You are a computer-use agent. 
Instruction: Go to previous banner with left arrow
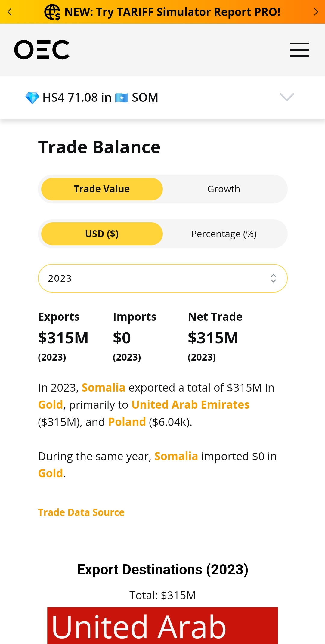pos(10,12)
